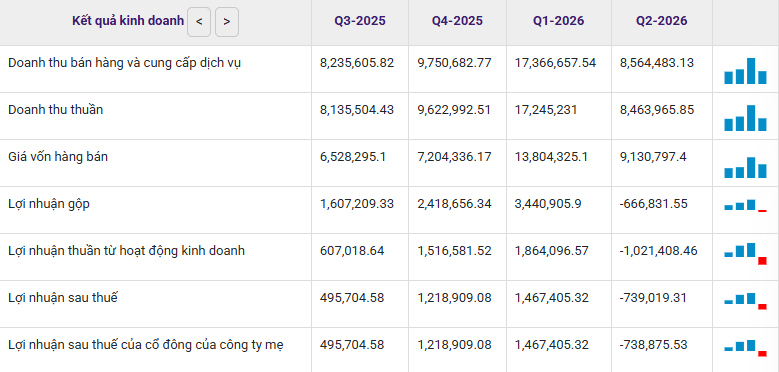Open the Doanh thu bán hàng sparkline chart
The image size is (779, 372).
[x=745, y=71]
